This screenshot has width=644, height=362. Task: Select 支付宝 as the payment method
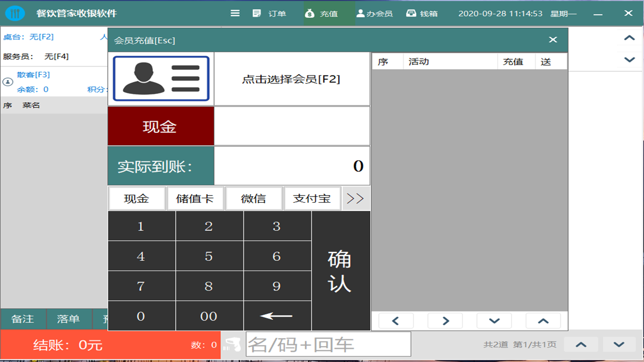coord(312,198)
